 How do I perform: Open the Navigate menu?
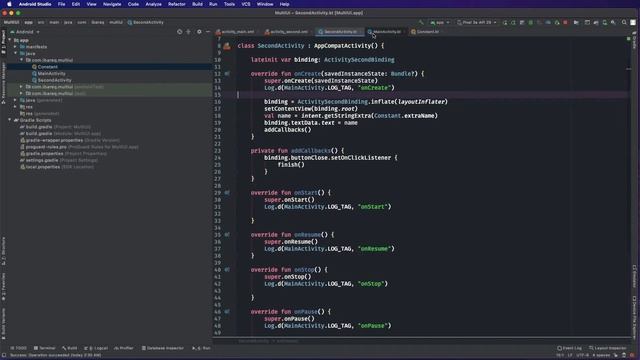(112, 4)
